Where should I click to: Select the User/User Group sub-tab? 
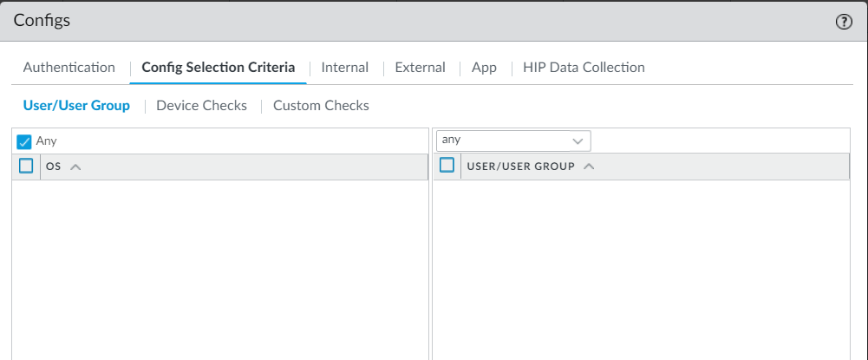point(76,105)
